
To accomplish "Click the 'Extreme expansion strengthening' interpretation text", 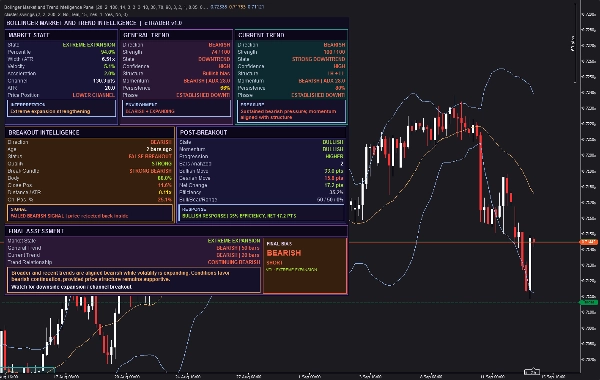I will 50,111.
